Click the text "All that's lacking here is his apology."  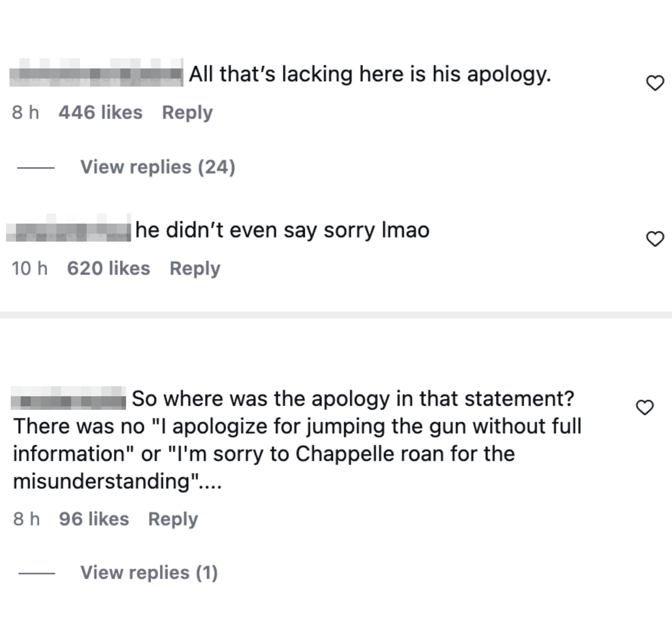pyautogui.click(x=370, y=74)
